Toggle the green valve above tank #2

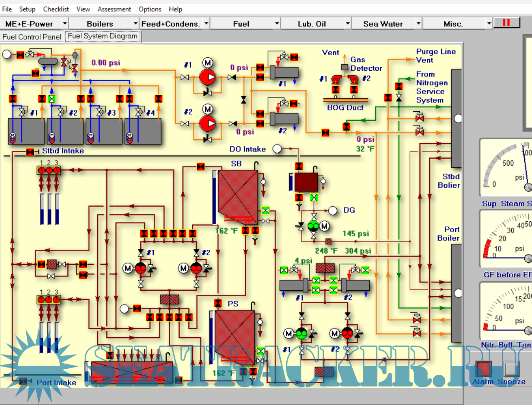pyautogui.click(x=52, y=99)
